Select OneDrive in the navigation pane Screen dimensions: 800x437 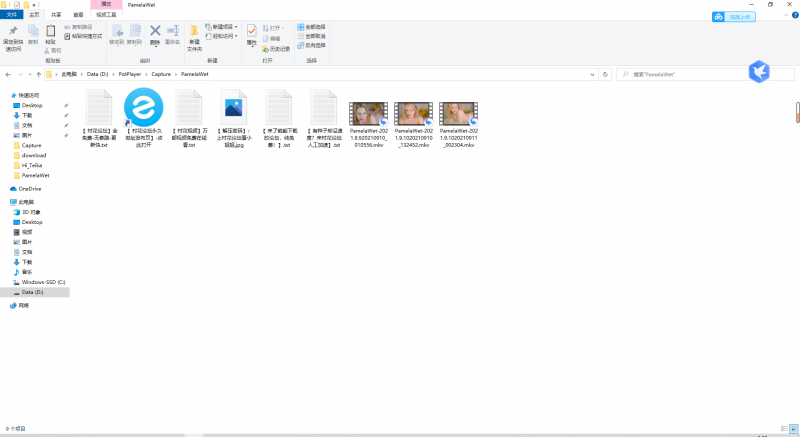pos(30,188)
